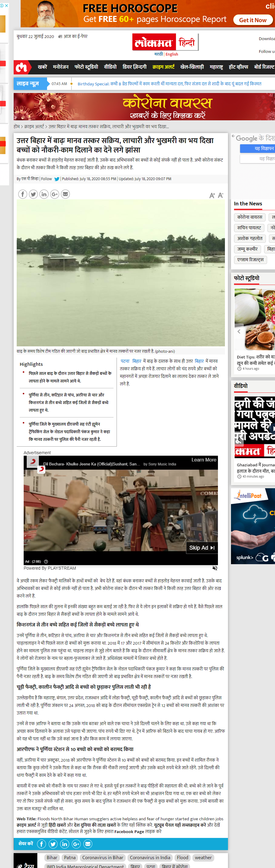Screen dimensions: 275x868
Task: Click email icon in blue bottom share bar
Action: click(x=88, y=844)
